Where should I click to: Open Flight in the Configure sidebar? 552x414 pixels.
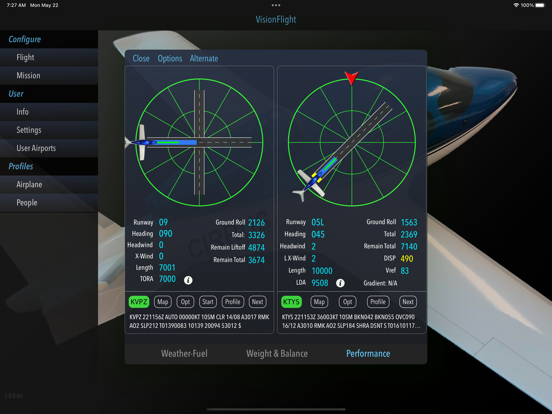click(x=49, y=57)
